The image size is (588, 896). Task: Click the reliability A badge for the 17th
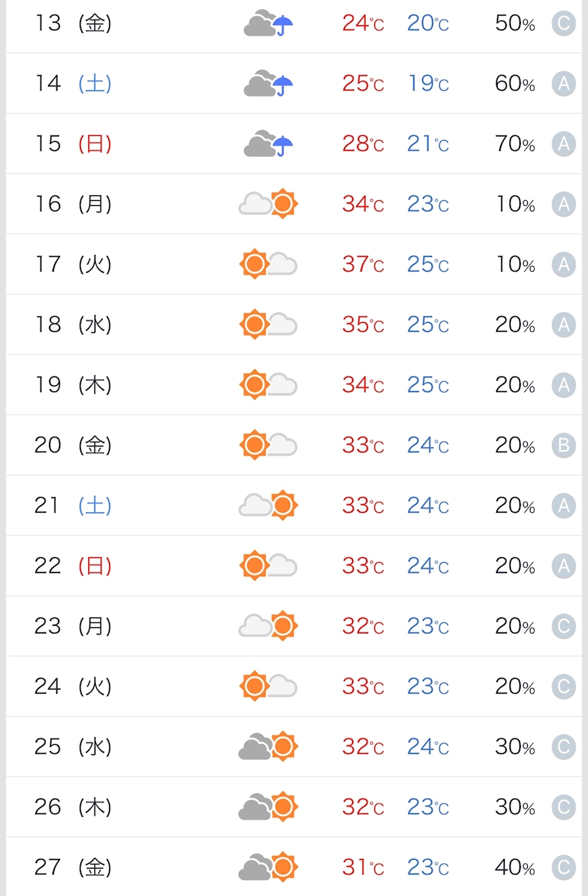[563, 265]
